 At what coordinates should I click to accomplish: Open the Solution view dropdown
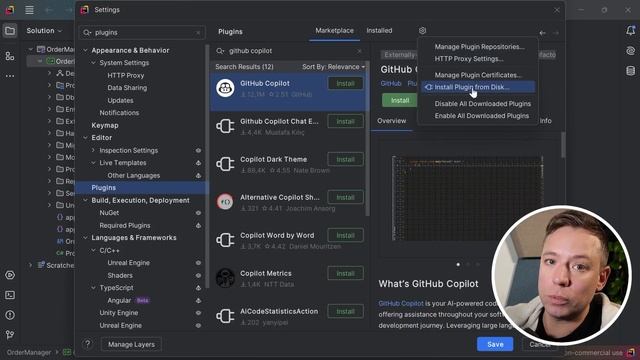point(44,31)
